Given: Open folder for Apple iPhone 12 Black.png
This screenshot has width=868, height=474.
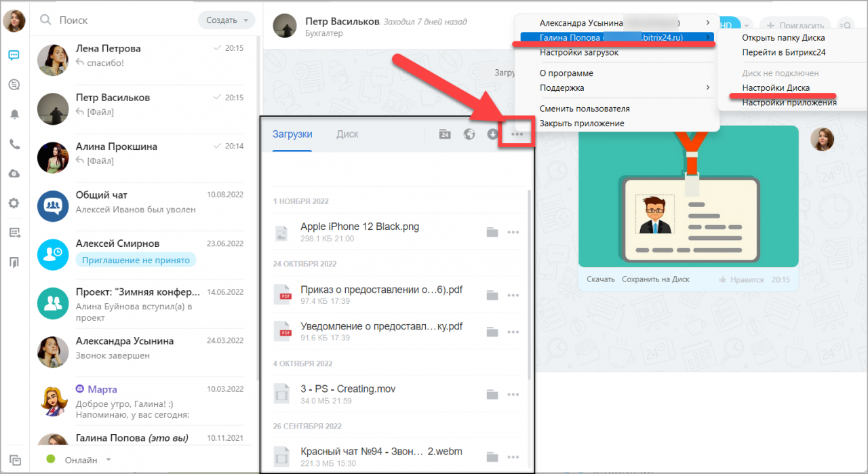Looking at the screenshot, I should [x=492, y=233].
